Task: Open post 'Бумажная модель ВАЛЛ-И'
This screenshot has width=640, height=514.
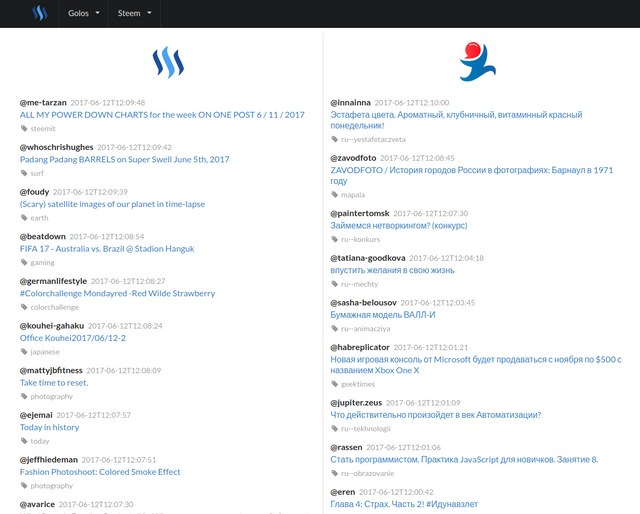Action: pyautogui.click(x=383, y=315)
